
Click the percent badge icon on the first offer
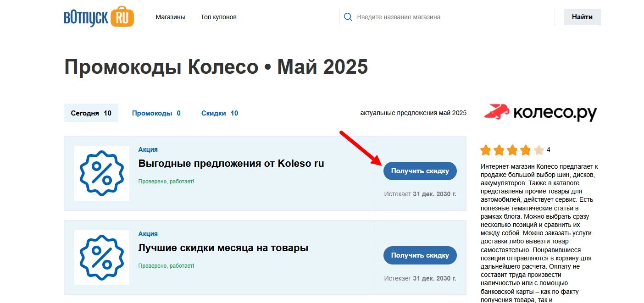[x=101, y=173]
